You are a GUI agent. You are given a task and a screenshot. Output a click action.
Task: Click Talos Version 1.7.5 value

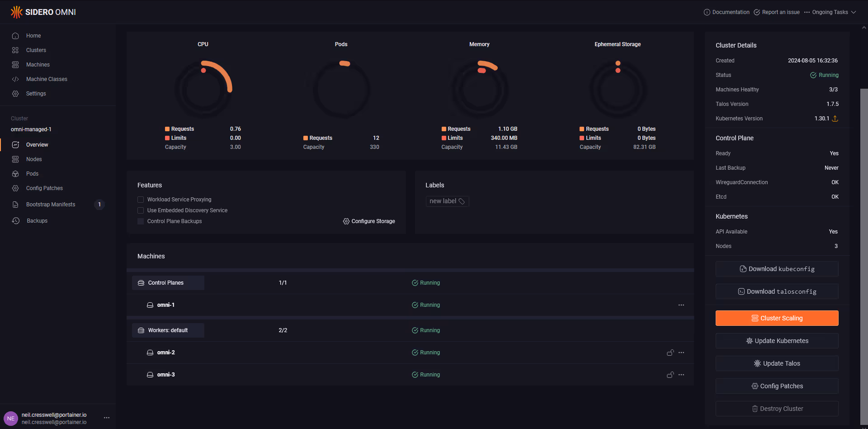pos(832,104)
